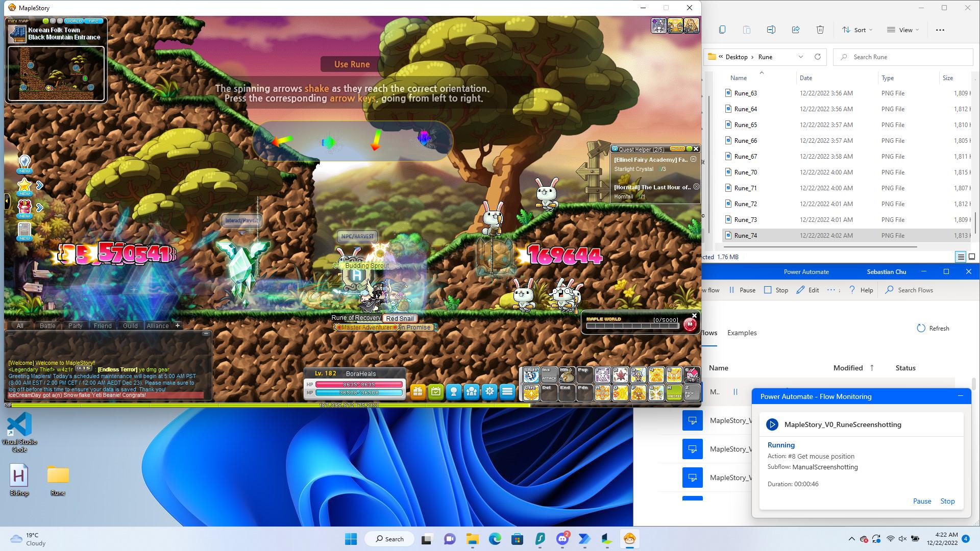The height and width of the screenshot is (551, 980).
Task: Switch File Explorer to large icons layout
Action: point(972,257)
